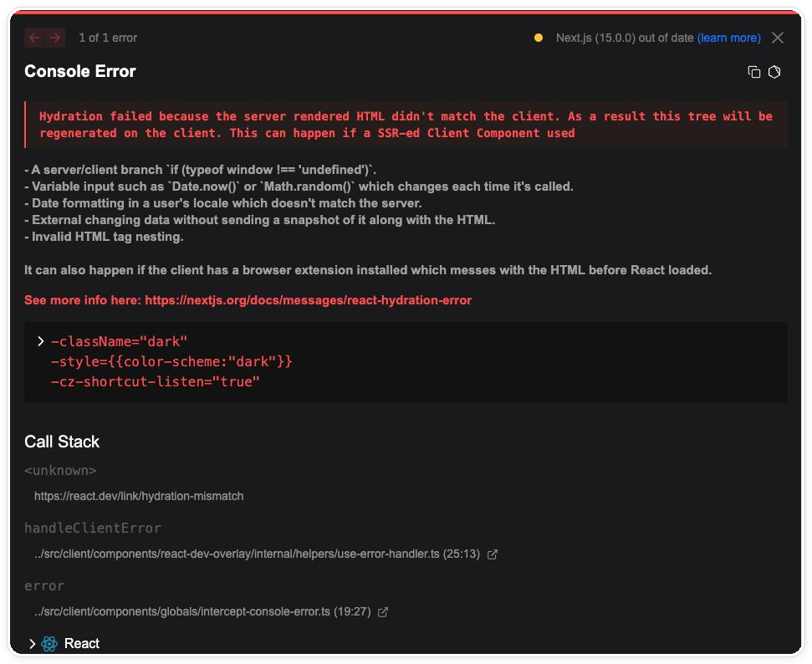The width and height of the screenshot is (812, 664).
Task: Go to previous error arrow
Action: [34, 38]
